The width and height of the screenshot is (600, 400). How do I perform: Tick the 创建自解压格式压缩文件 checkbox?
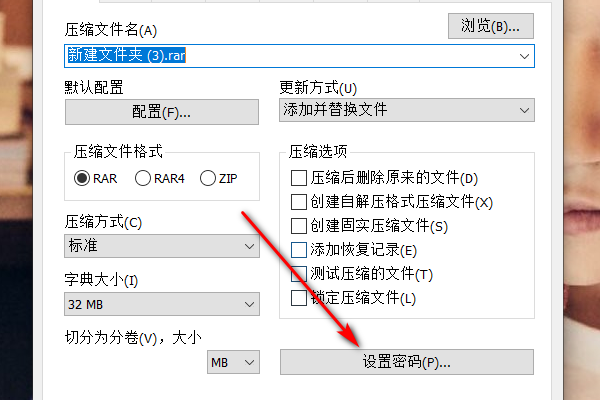[298, 203]
